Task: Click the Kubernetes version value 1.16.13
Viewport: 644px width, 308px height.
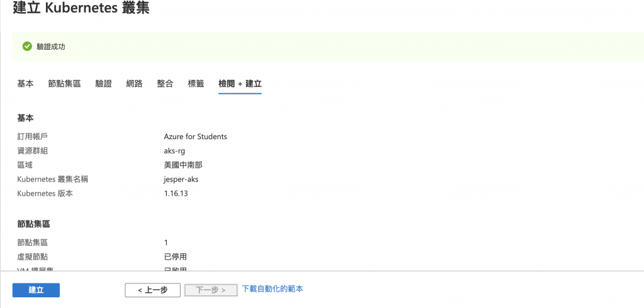Action: [176, 193]
